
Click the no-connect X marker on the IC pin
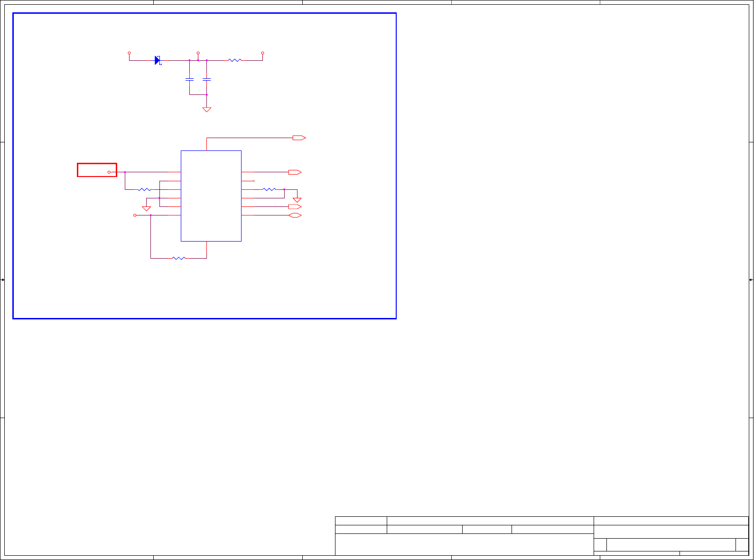254,181
